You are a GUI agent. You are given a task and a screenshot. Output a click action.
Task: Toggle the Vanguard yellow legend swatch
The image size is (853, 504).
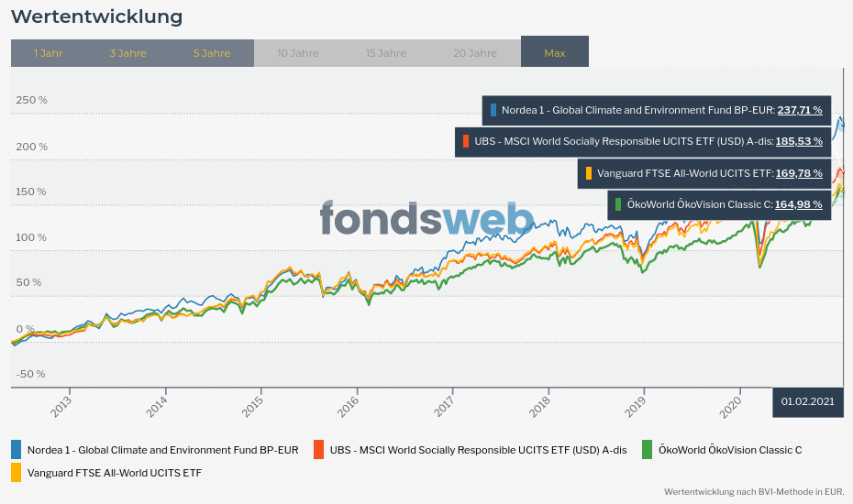(17, 473)
